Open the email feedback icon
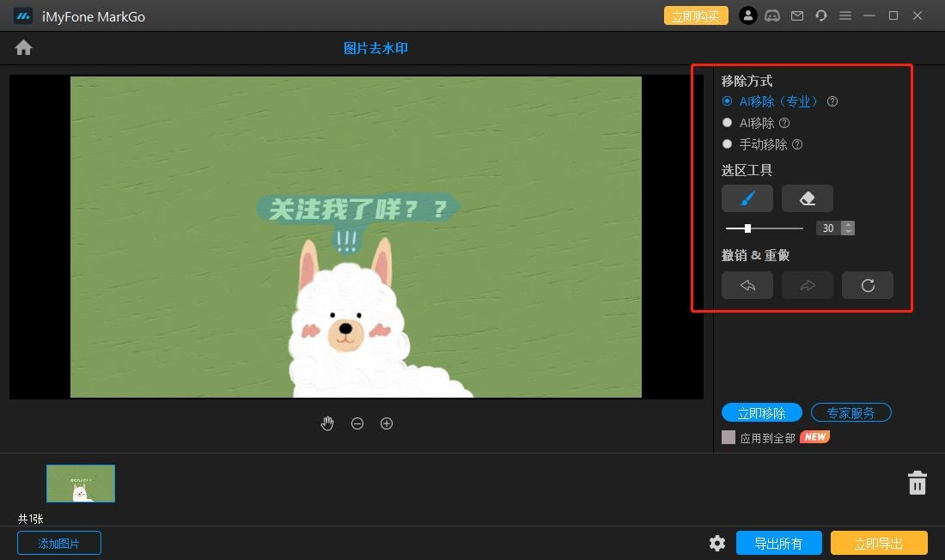The image size is (945, 560). tap(796, 15)
